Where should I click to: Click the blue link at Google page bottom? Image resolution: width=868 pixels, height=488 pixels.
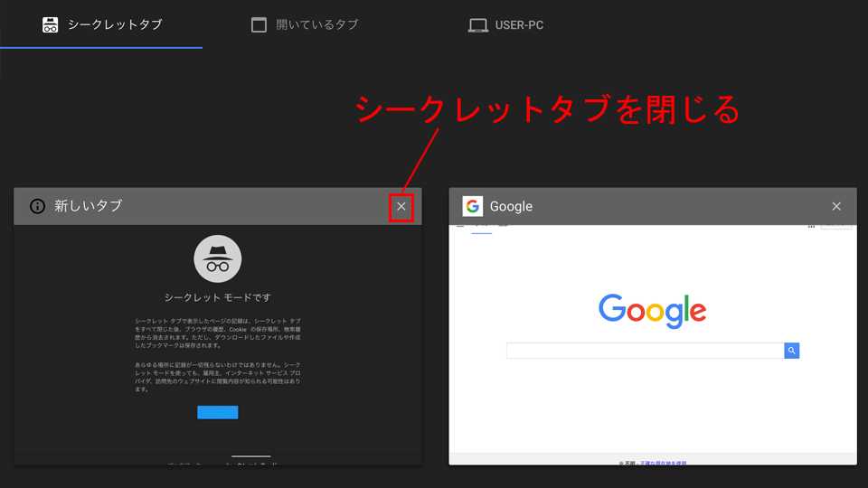click(x=663, y=463)
